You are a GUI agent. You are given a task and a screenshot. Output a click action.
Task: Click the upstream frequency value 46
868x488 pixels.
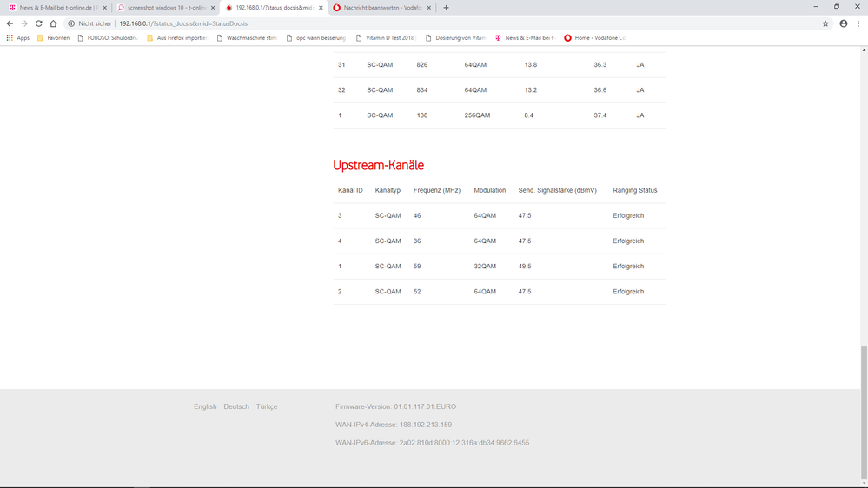click(417, 216)
